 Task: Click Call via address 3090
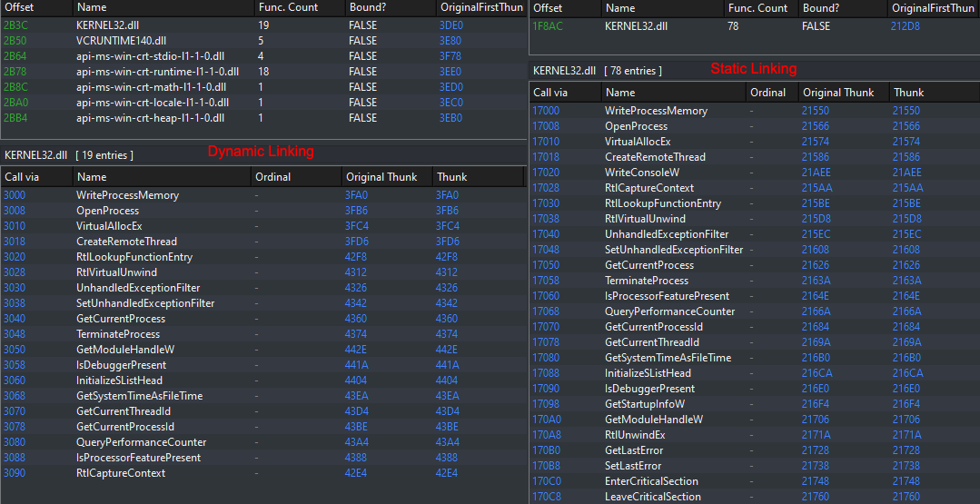pyautogui.click(x=15, y=473)
